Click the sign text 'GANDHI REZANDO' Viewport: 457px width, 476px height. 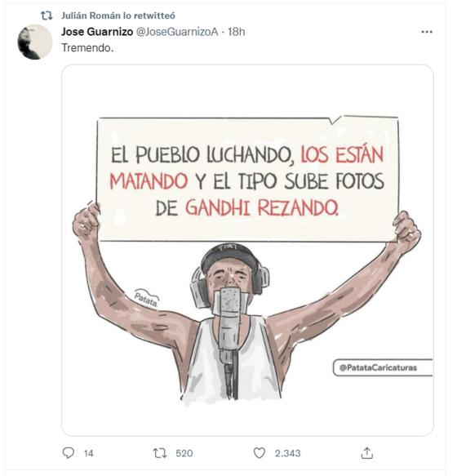[262, 208]
